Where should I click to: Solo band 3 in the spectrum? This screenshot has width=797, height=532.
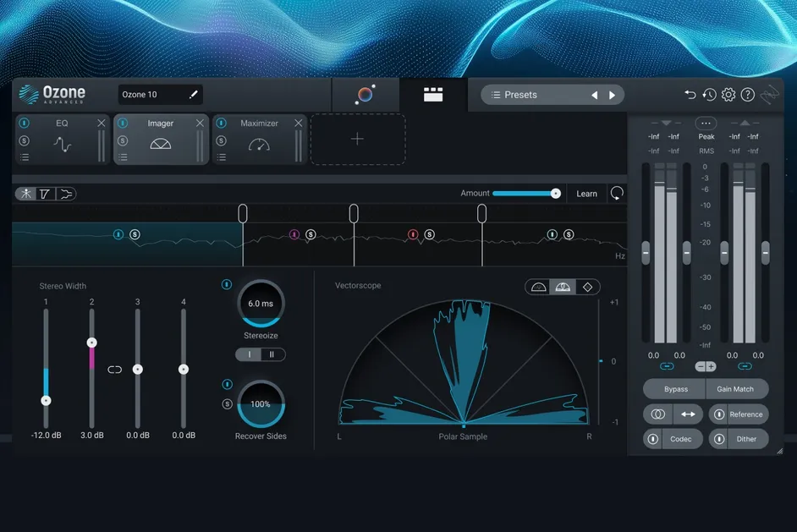point(430,234)
